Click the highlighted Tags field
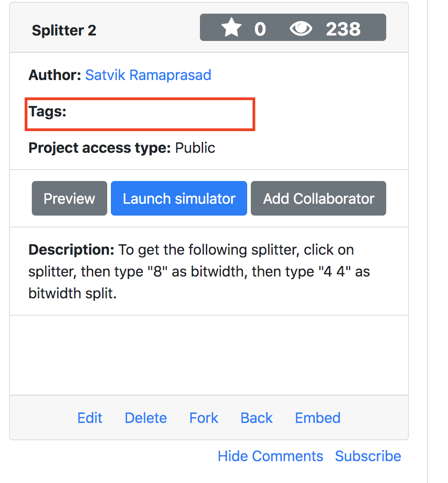 (140, 114)
